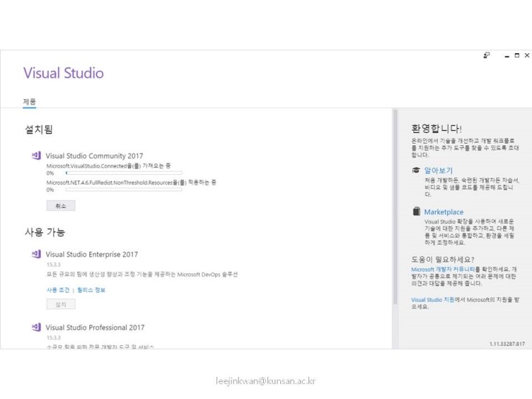The height and width of the screenshot is (399, 532).
Task: Click the 15.3.3 version under Professional 2017
Action: (x=54, y=338)
